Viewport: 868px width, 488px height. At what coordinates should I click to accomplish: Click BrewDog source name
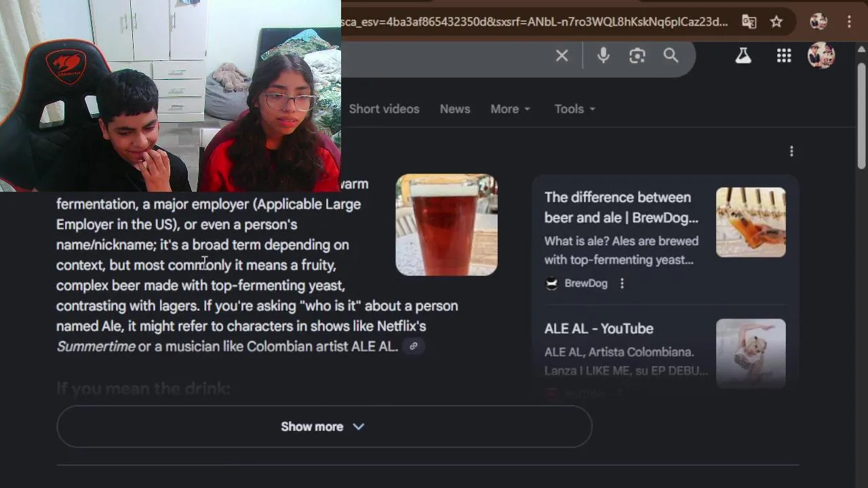586,283
